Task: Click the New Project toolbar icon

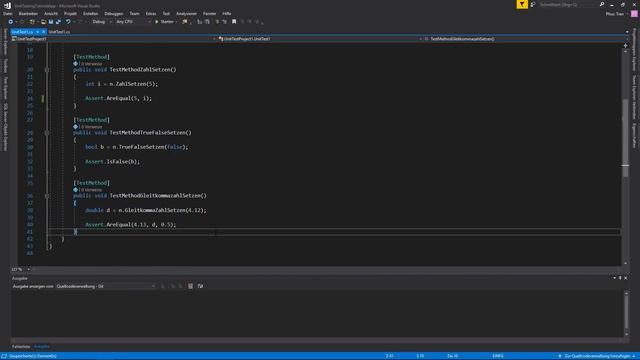Action: pyautogui.click(x=32, y=22)
